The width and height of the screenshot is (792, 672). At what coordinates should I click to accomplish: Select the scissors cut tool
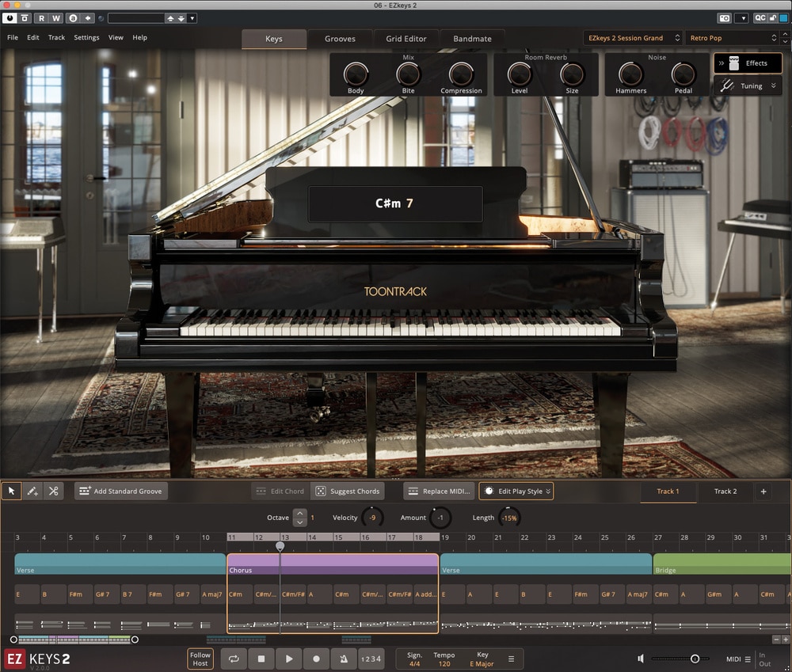54,491
